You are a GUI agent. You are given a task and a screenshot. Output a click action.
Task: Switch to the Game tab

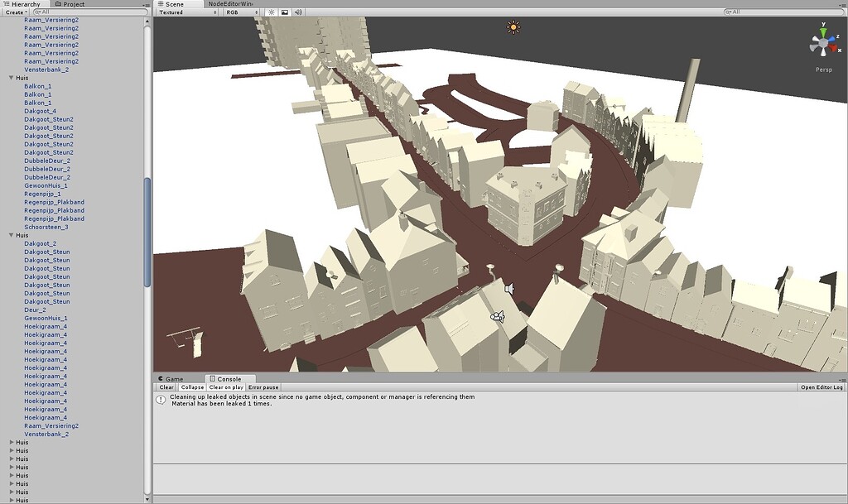tap(175, 379)
